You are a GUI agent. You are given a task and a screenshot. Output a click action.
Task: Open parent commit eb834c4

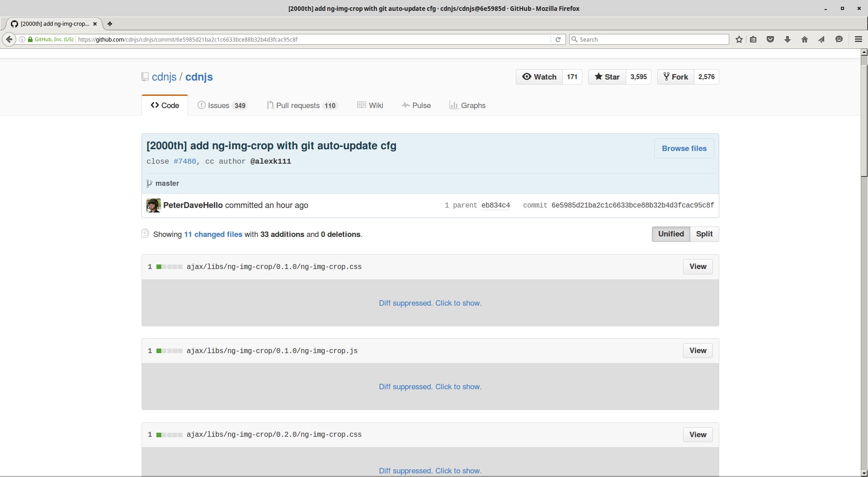tap(495, 205)
